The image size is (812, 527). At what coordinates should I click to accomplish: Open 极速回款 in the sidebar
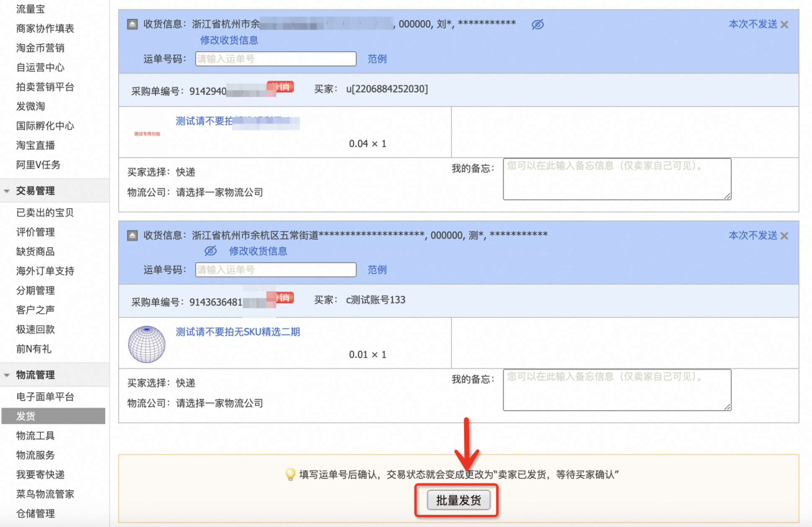(36, 329)
